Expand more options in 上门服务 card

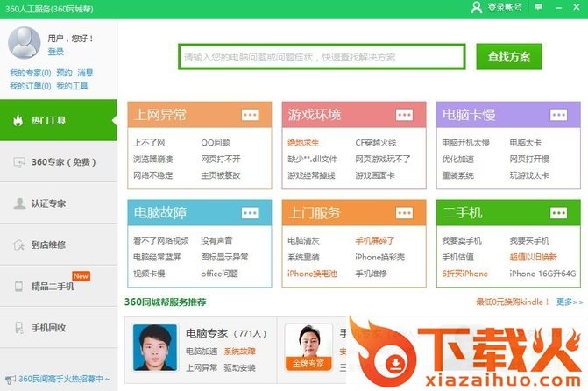pyautogui.click(x=404, y=213)
